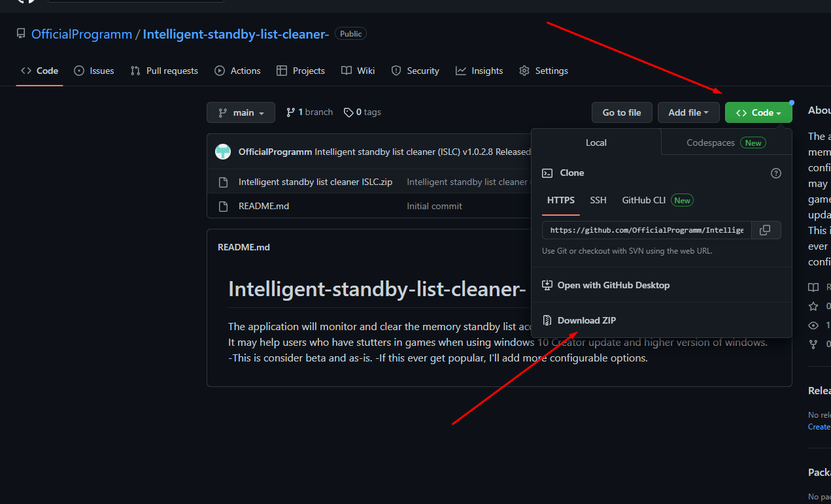
Task: Open the Code tab
Action: click(x=39, y=71)
